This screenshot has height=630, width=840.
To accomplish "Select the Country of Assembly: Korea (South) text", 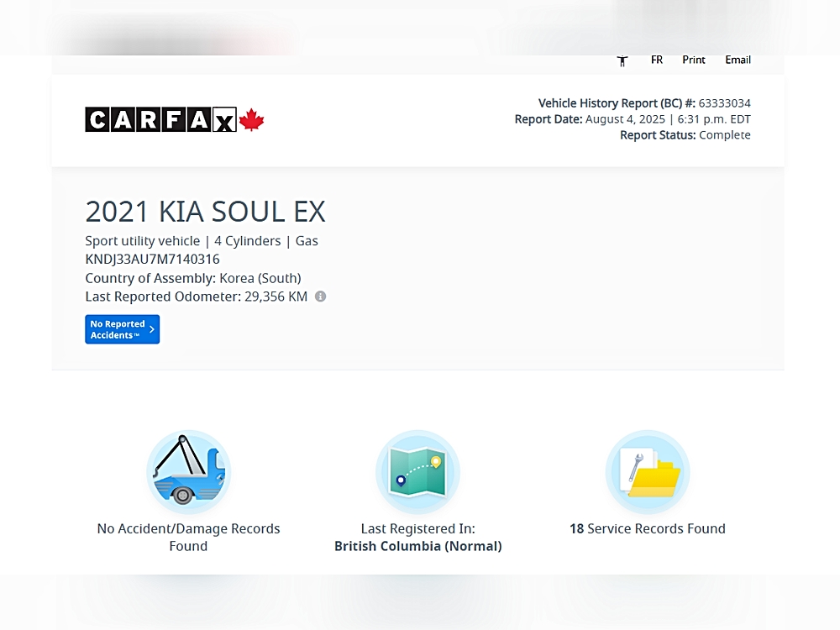I will 193,279.
